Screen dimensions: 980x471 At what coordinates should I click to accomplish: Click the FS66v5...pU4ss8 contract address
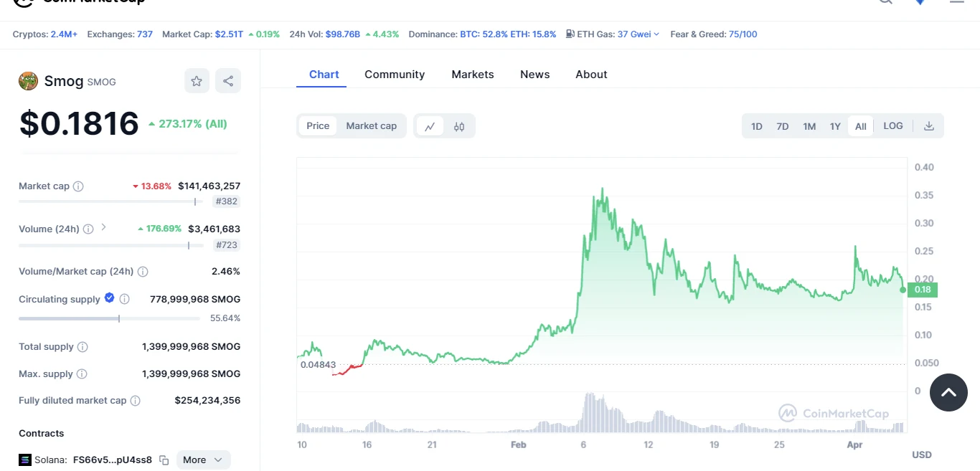coord(113,460)
